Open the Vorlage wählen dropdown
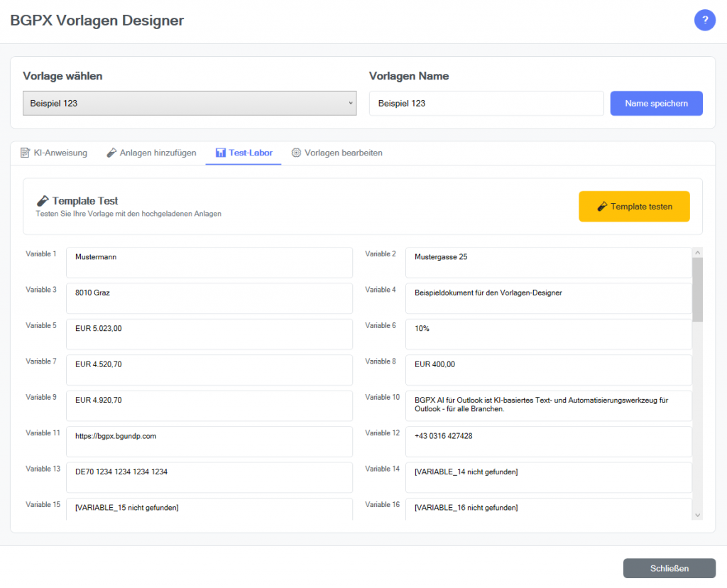This screenshot has width=727, height=588. pos(189,103)
